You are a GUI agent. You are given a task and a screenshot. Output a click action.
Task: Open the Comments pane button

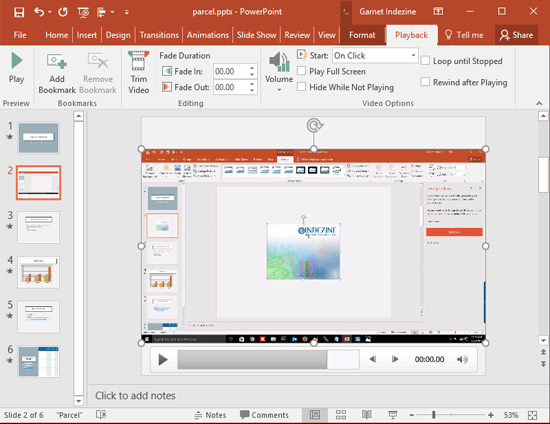click(x=264, y=415)
